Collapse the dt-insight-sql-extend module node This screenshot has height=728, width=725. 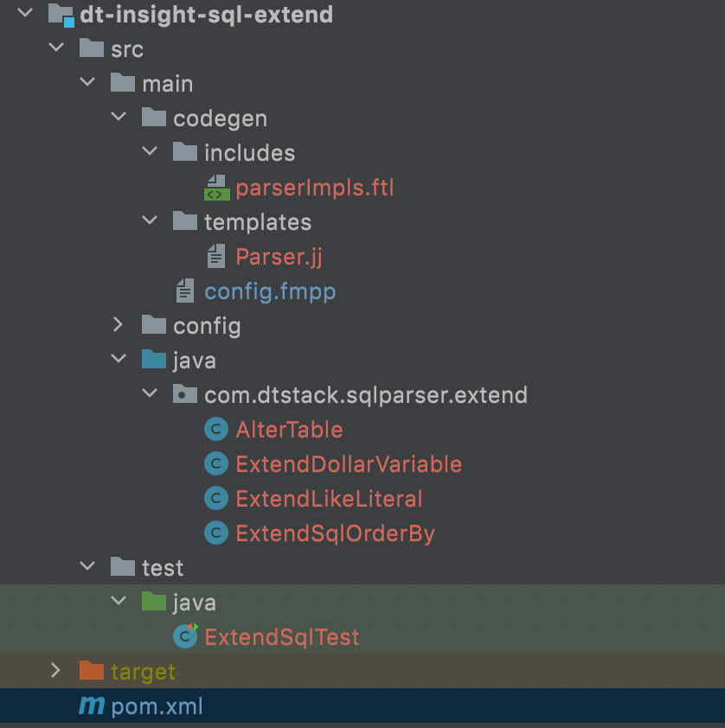click(25, 13)
